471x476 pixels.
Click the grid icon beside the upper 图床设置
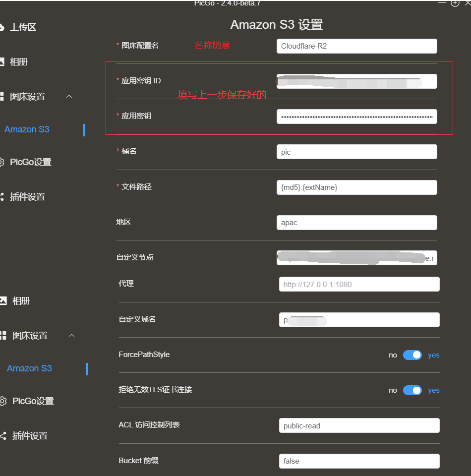2,97
